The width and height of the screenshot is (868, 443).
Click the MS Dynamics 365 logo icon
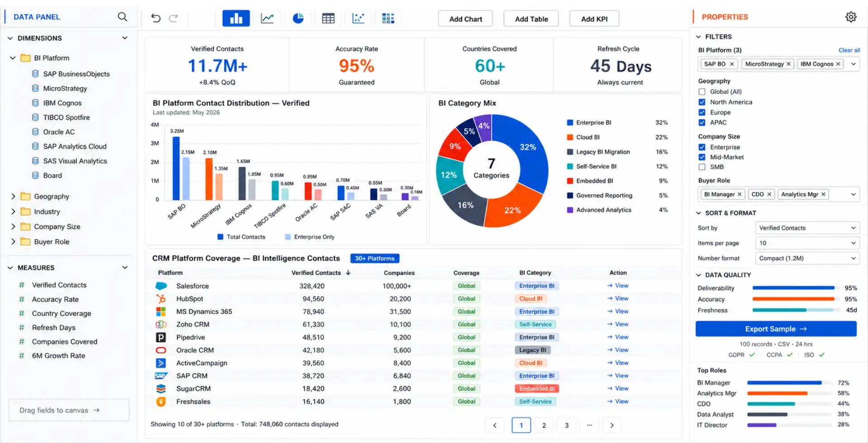coord(161,311)
